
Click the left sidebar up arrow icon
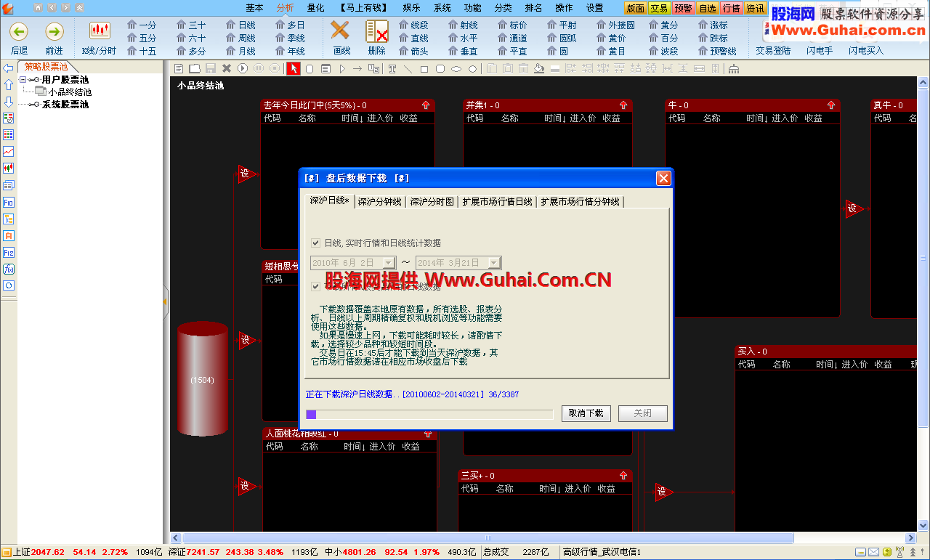pyautogui.click(x=9, y=85)
